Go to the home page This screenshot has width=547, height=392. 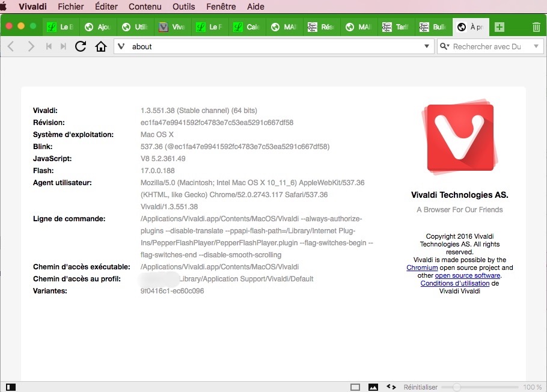click(x=100, y=46)
